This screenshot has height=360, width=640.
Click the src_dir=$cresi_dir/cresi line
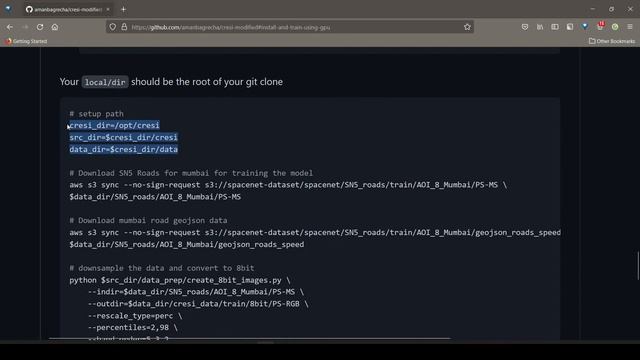pos(123,137)
